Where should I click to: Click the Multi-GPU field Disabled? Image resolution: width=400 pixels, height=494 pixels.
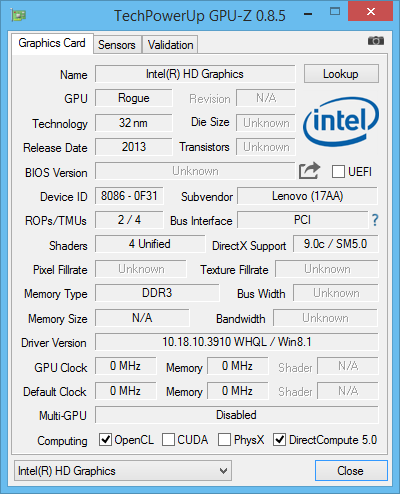point(237,415)
